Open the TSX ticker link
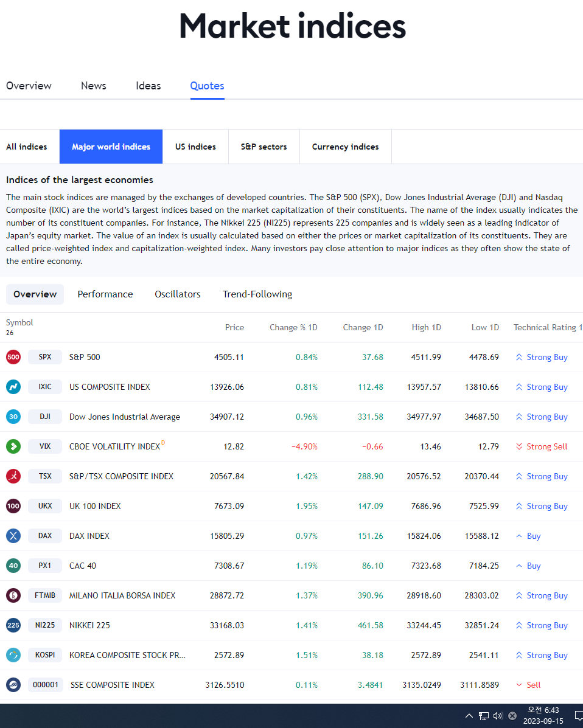The width and height of the screenshot is (583, 728). [x=45, y=476]
